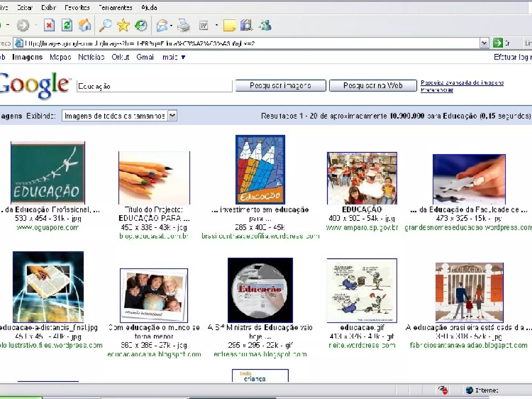Open Favorites with the star icon
The height and width of the screenshot is (399, 532).
[123, 25]
